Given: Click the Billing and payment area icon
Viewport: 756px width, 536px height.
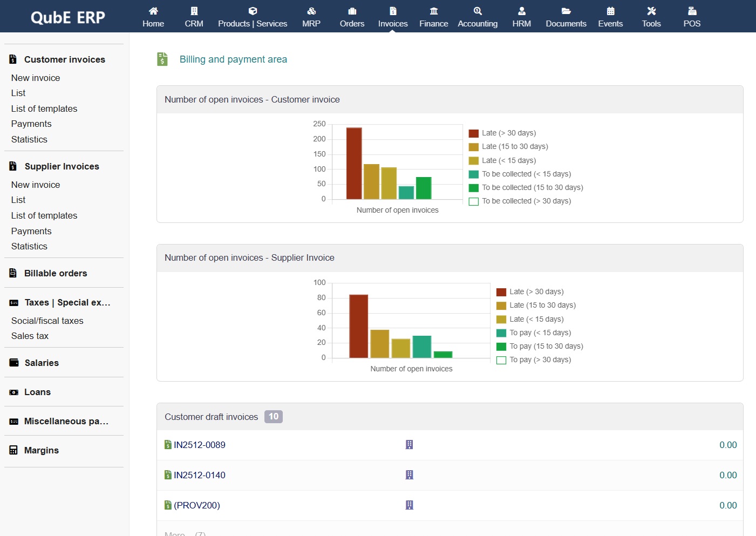Looking at the screenshot, I should (162, 59).
